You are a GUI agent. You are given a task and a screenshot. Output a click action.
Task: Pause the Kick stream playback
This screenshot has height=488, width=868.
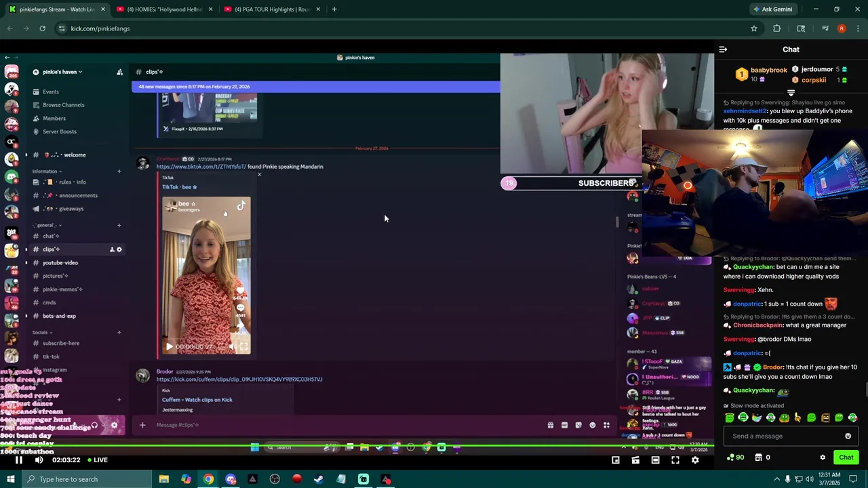click(19, 460)
